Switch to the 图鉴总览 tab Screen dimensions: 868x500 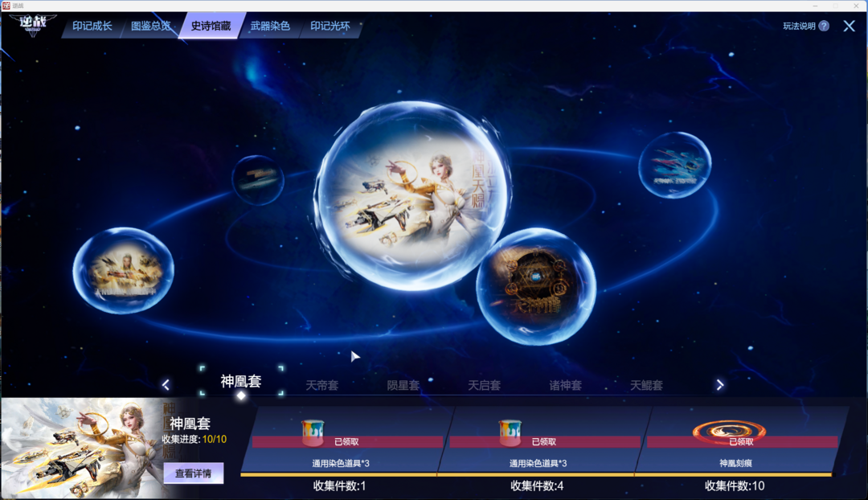click(150, 26)
